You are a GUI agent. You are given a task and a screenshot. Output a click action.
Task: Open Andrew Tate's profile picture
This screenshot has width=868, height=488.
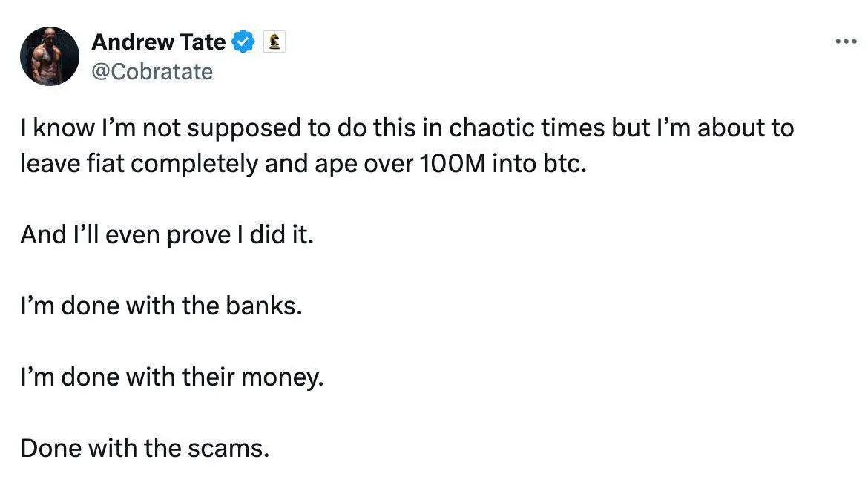pyautogui.click(x=50, y=56)
